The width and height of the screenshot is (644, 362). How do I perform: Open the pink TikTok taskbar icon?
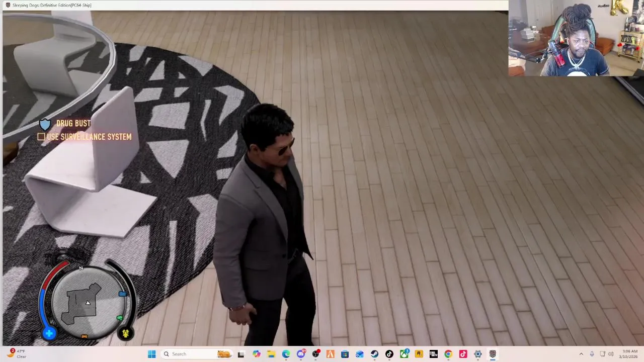(463, 354)
